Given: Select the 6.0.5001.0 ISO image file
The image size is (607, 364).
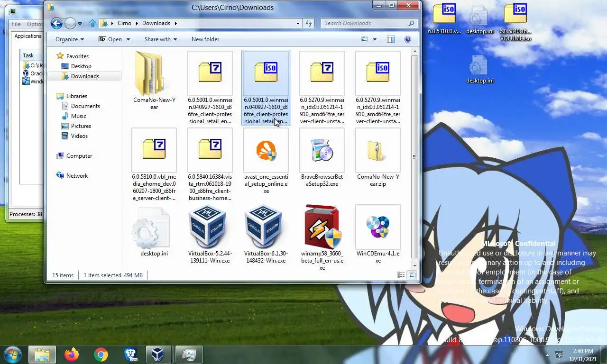Looking at the screenshot, I should pos(266,88).
